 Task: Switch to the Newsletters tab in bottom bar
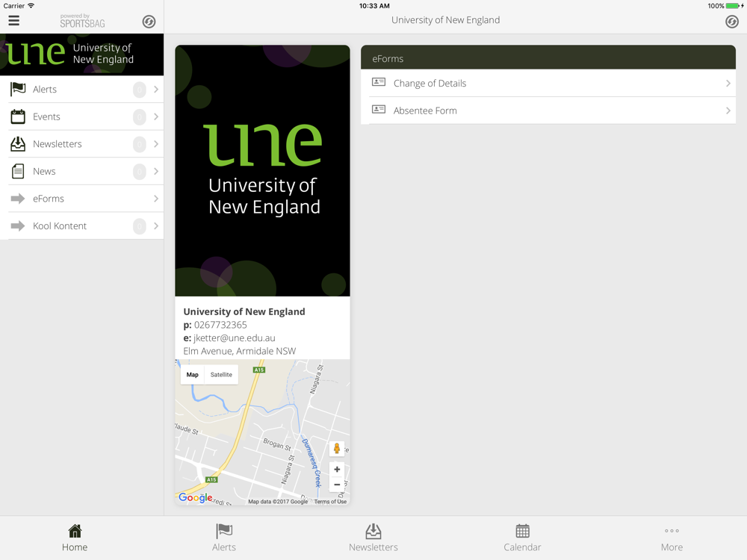coord(373,538)
